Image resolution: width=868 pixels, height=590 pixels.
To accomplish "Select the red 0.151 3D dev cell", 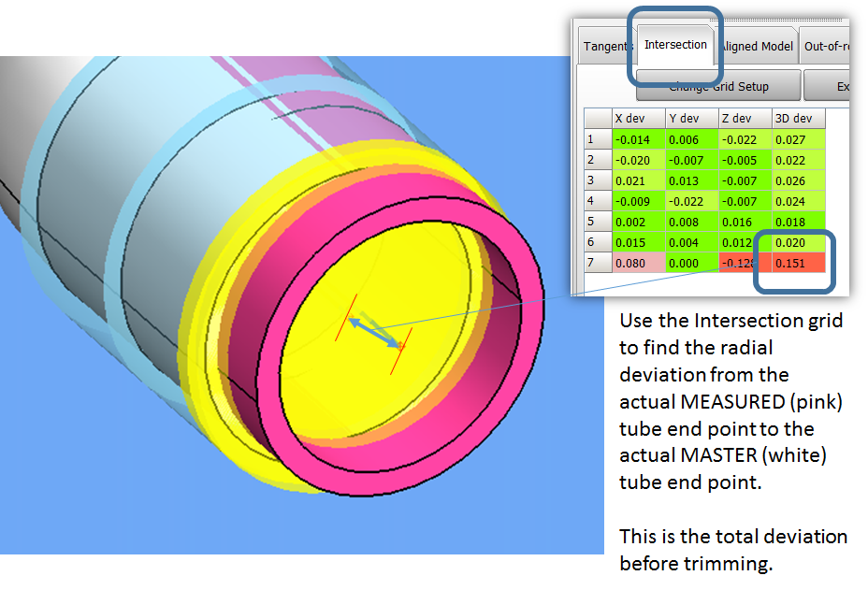I will 798,263.
